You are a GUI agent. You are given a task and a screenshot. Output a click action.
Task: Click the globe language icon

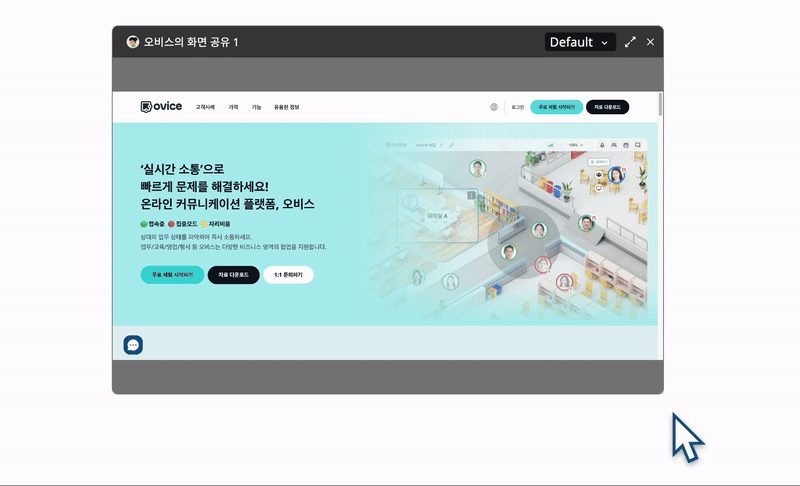pos(494,107)
